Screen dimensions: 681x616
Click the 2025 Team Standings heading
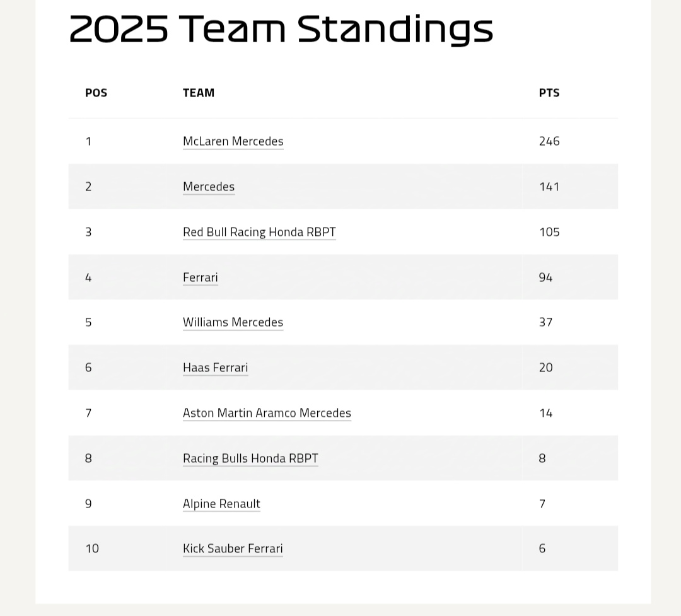281,28
